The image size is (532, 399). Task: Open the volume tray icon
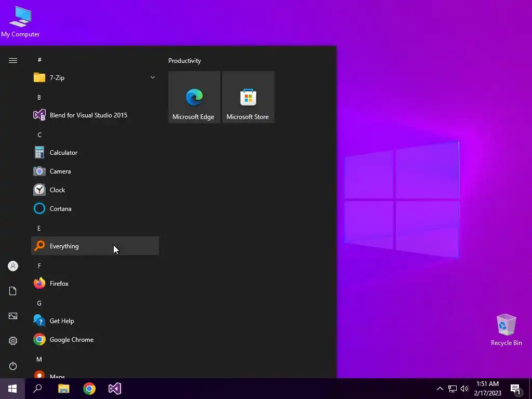pyautogui.click(x=464, y=389)
